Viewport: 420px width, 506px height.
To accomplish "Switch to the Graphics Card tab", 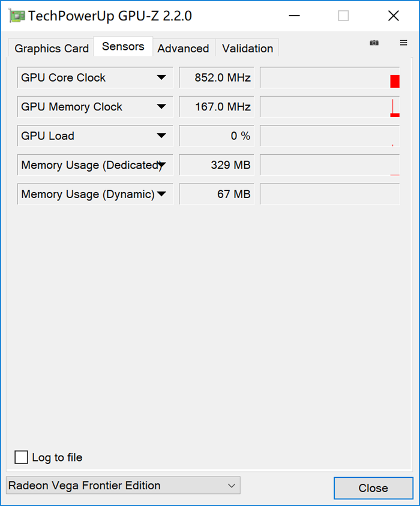I will 52,49.
